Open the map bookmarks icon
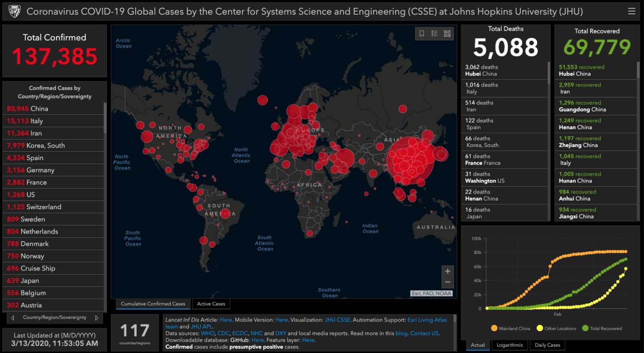The width and height of the screenshot is (644, 353). click(422, 34)
